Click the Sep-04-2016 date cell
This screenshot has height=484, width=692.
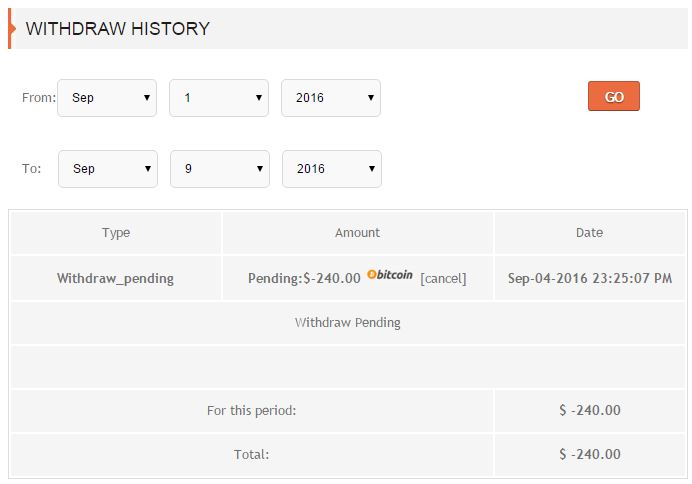589,278
